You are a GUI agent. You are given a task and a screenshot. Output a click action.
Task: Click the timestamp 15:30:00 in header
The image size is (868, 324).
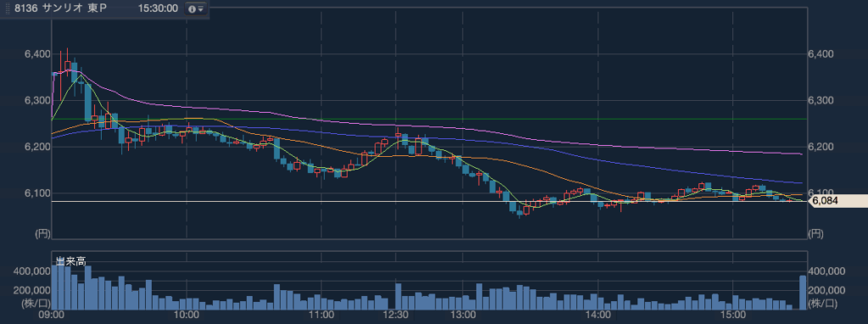159,8
